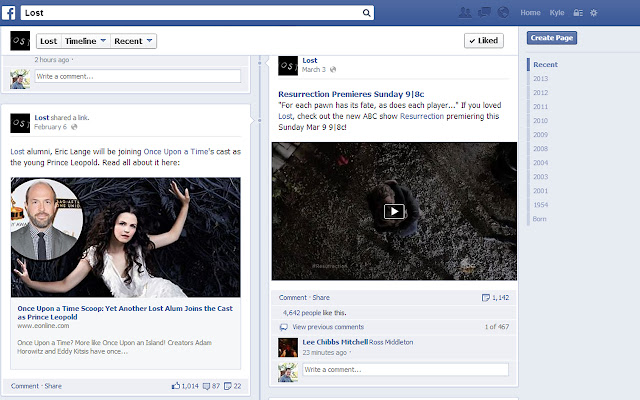Open Kyle's profile in top navigation
The image size is (640, 400).
(557, 13)
